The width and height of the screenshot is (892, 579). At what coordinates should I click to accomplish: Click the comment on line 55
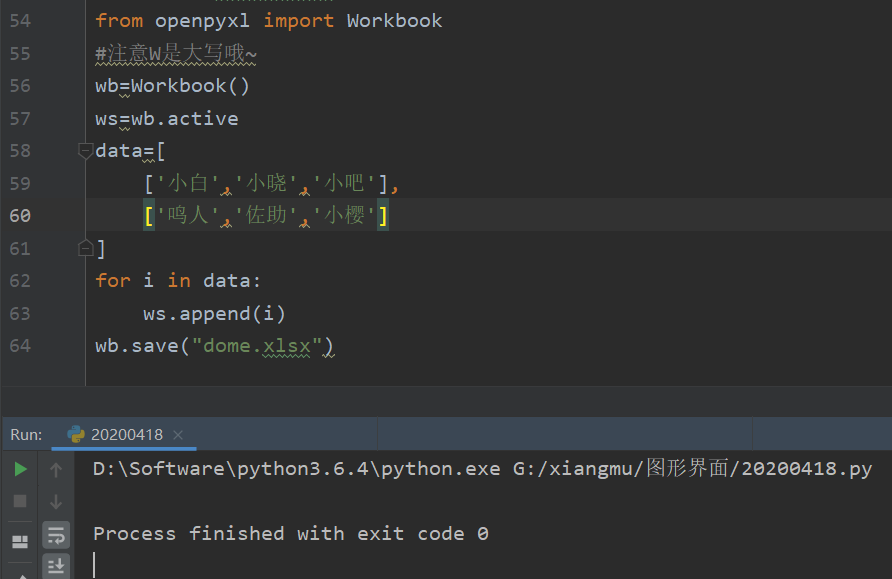click(176, 54)
